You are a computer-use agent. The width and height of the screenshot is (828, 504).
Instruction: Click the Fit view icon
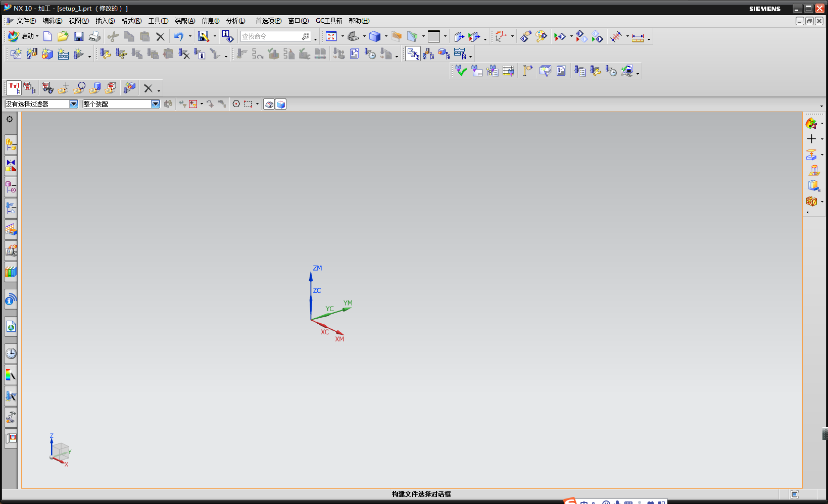(331, 36)
